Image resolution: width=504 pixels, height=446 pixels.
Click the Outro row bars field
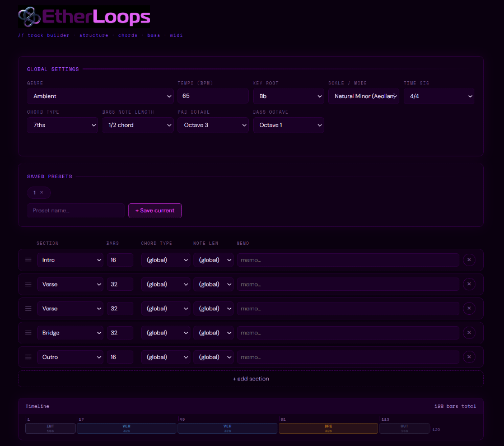pyautogui.click(x=120, y=357)
